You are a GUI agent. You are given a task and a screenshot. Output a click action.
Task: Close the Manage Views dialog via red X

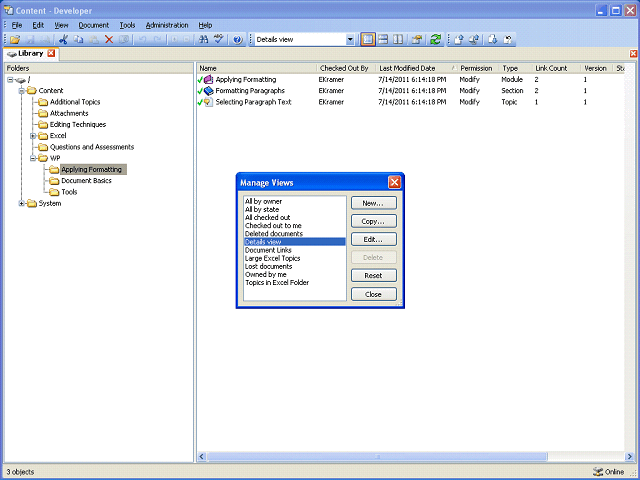394,182
